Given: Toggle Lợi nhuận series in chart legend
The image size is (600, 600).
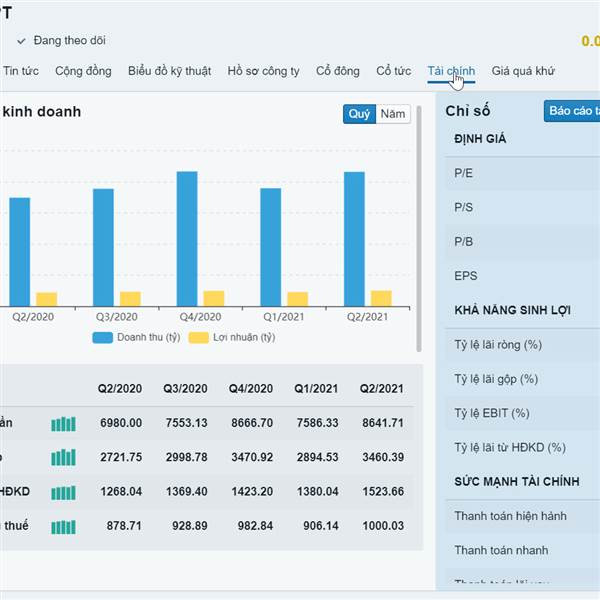Looking at the screenshot, I should (x=232, y=337).
